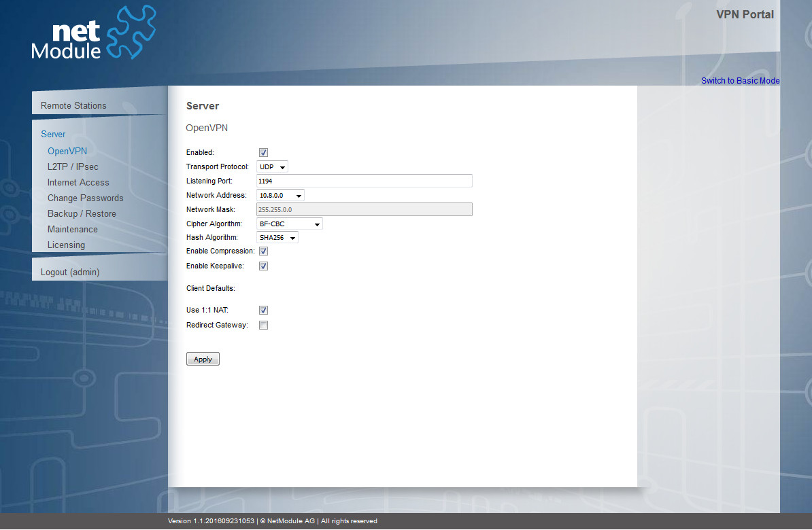Open the L2TP / IPsec page

coord(73,166)
